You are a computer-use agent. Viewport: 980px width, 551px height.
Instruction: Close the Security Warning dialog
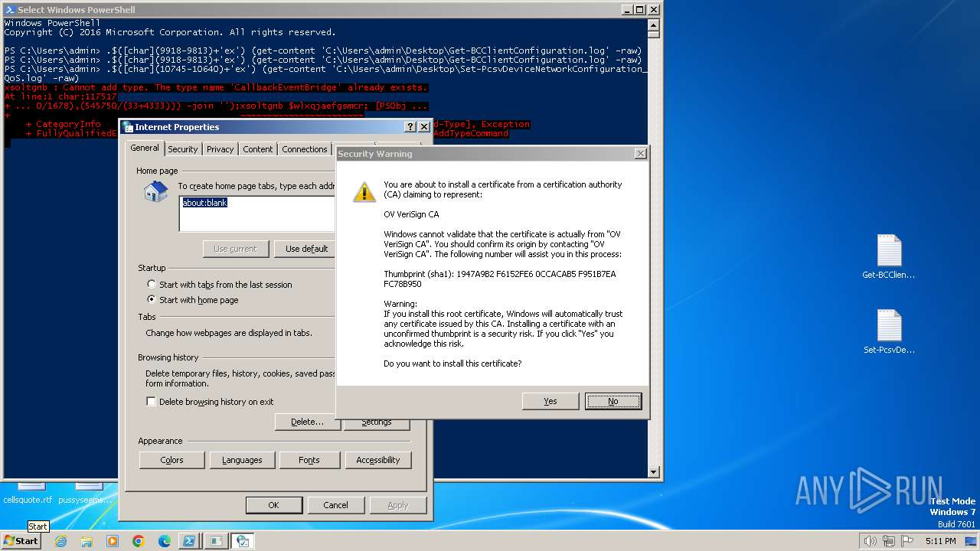640,154
